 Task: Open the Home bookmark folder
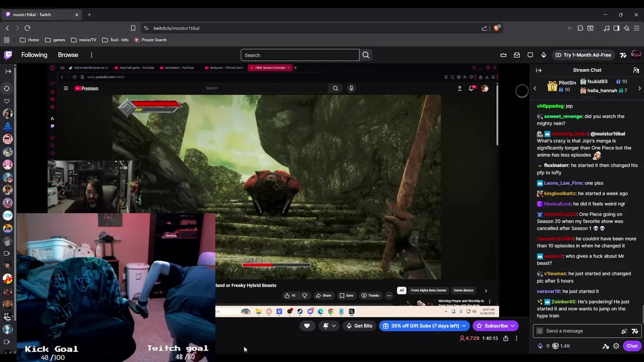point(29,40)
